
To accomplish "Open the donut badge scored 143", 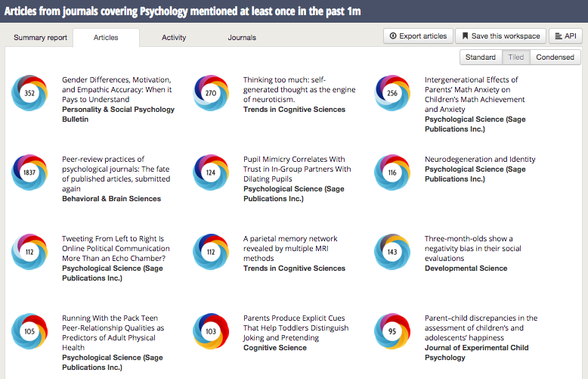I will 392,252.
